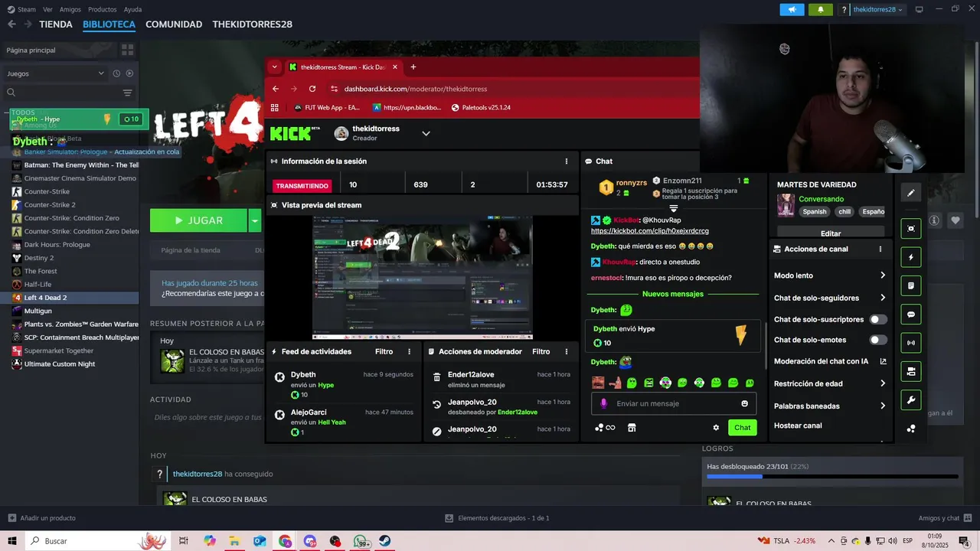The height and width of the screenshot is (551, 980).
Task: Reload the Kick dashboard page
Action: pyautogui.click(x=311, y=89)
